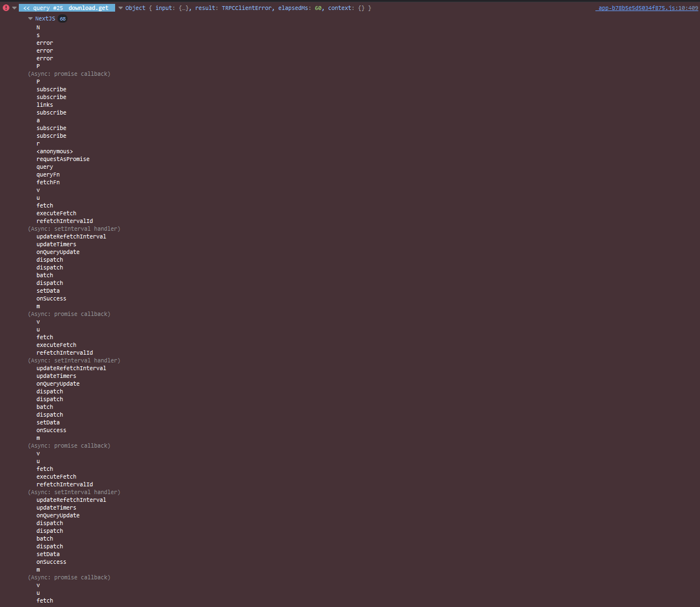The height and width of the screenshot is (607, 700).
Task: Click the topmost subscribe stack frame
Action: click(x=51, y=89)
